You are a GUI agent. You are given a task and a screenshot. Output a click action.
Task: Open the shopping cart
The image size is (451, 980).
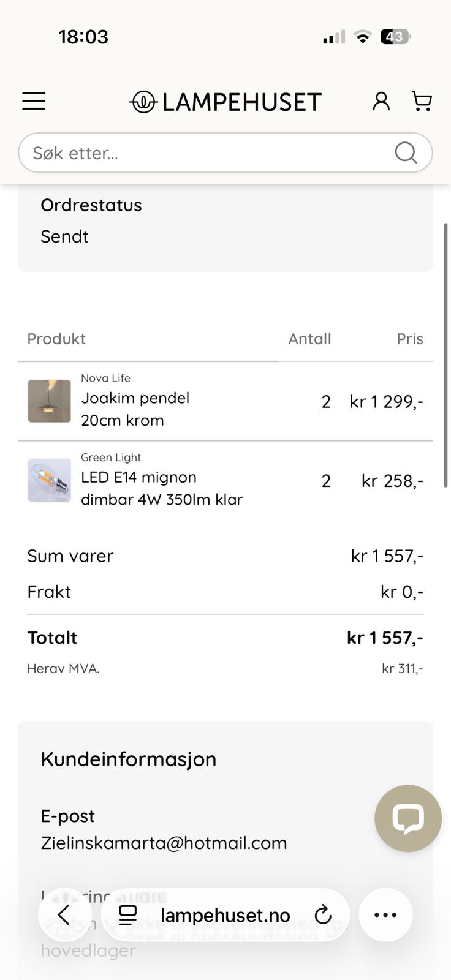(422, 101)
